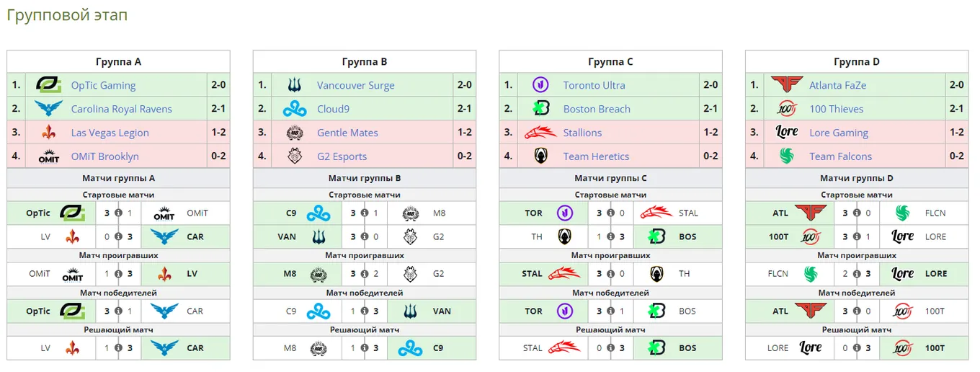
Task: Click the 'Решающий матч' label in Group C
Action: (610, 329)
